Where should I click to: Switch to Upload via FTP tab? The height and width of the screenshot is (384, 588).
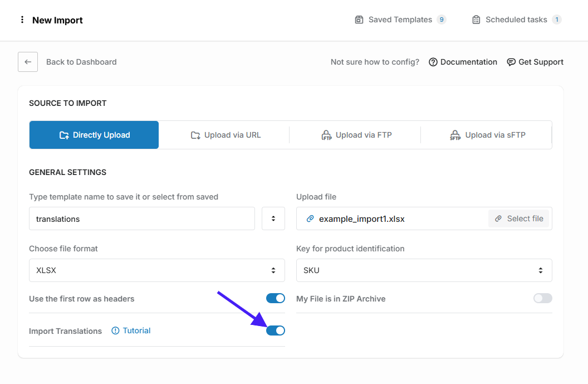(x=356, y=135)
